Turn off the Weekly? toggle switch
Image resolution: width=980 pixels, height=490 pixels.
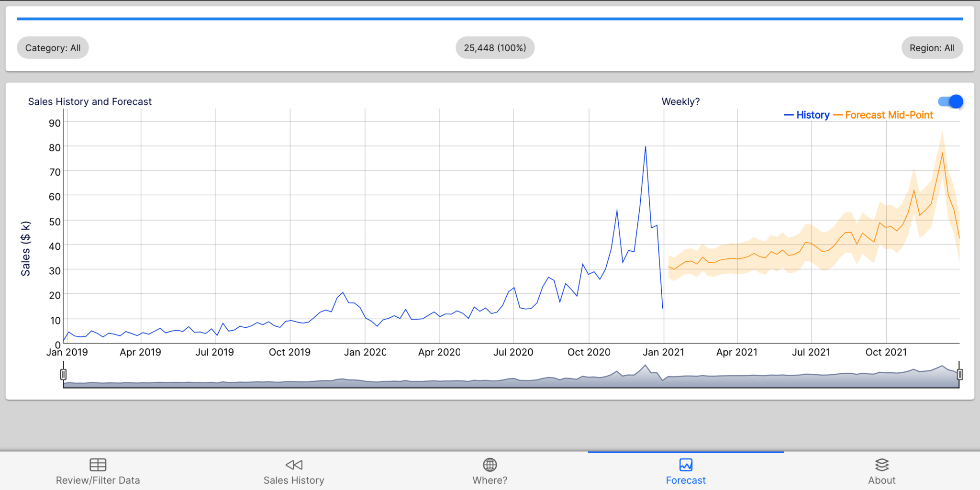click(950, 101)
